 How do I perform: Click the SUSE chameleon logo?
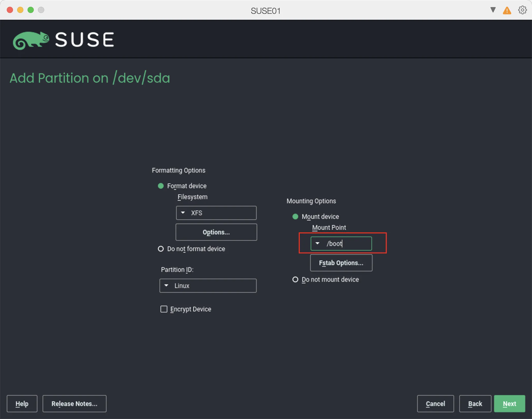(x=31, y=40)
